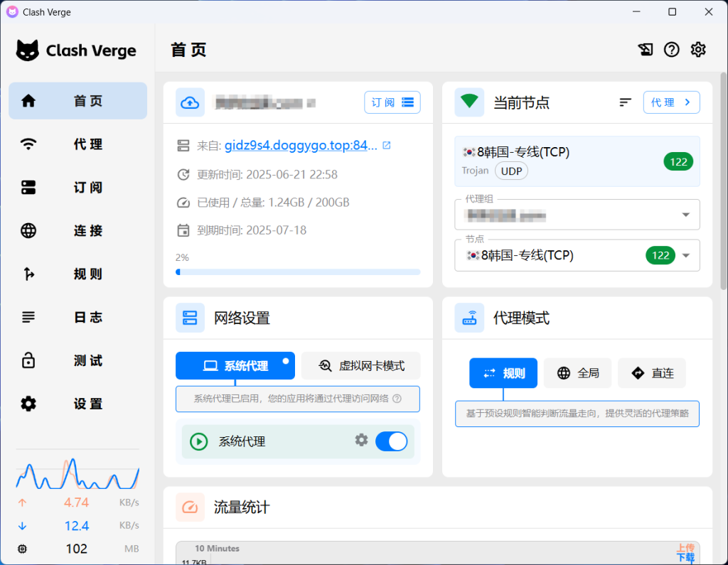Switch to 直连 proxy mode

click(x=651, y=373)
